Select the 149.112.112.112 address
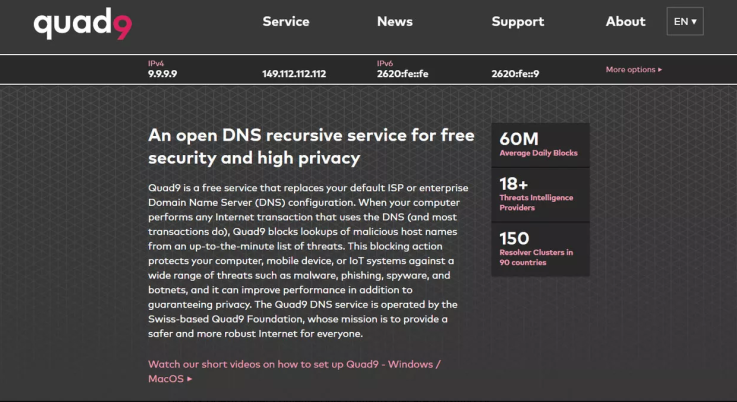 click(294, 74)
